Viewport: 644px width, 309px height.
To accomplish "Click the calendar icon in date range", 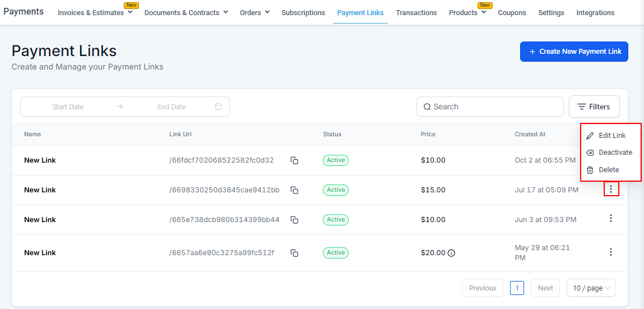I will tap(219, 107).
